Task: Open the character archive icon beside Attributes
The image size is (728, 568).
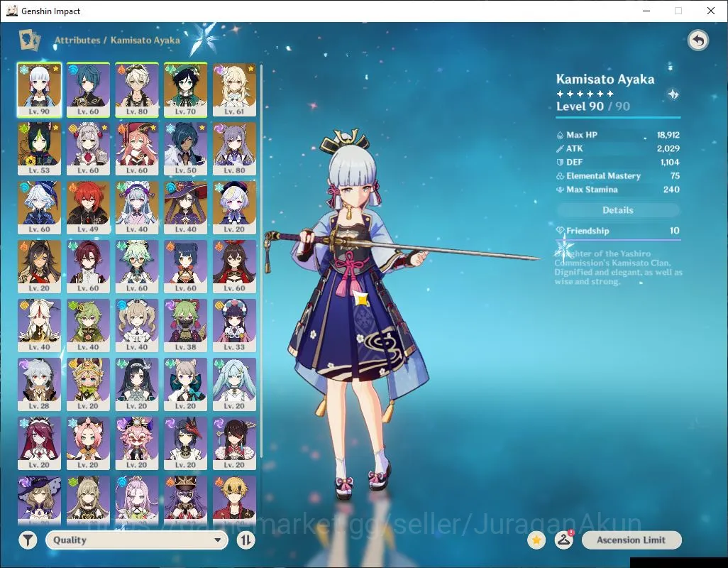Action: [x=29, y=40]
